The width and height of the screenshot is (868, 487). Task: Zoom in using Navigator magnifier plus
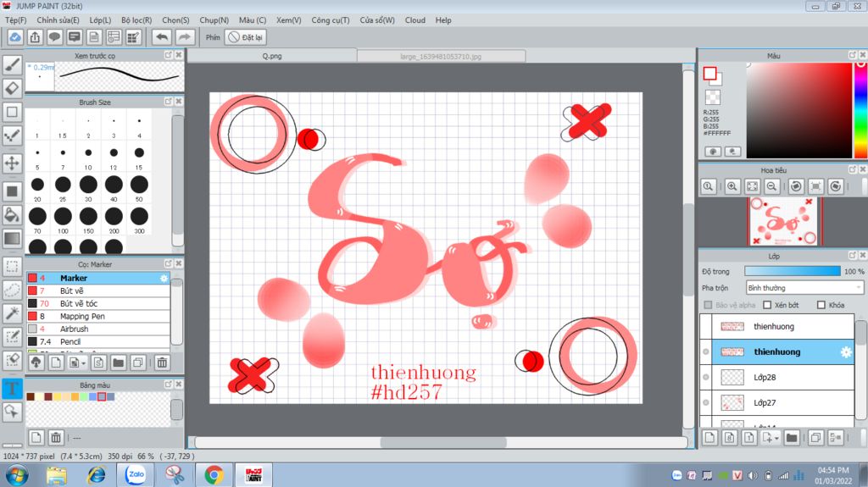coord(732,186)
